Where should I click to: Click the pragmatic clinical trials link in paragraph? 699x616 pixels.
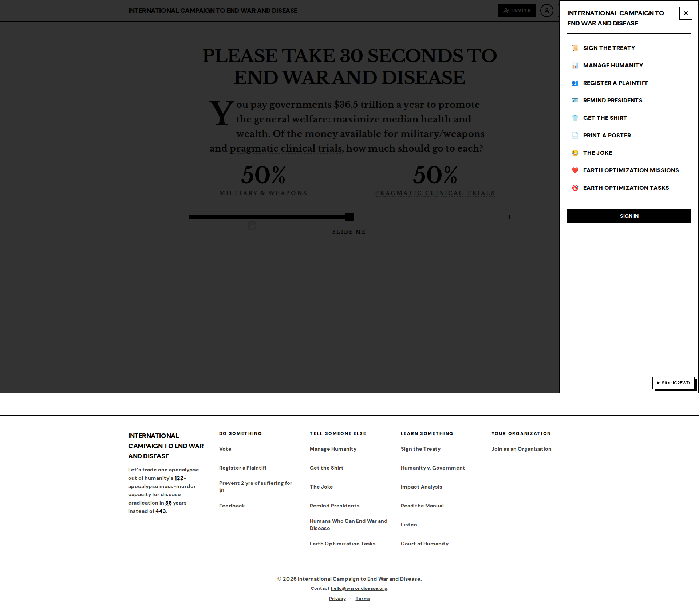286,149
